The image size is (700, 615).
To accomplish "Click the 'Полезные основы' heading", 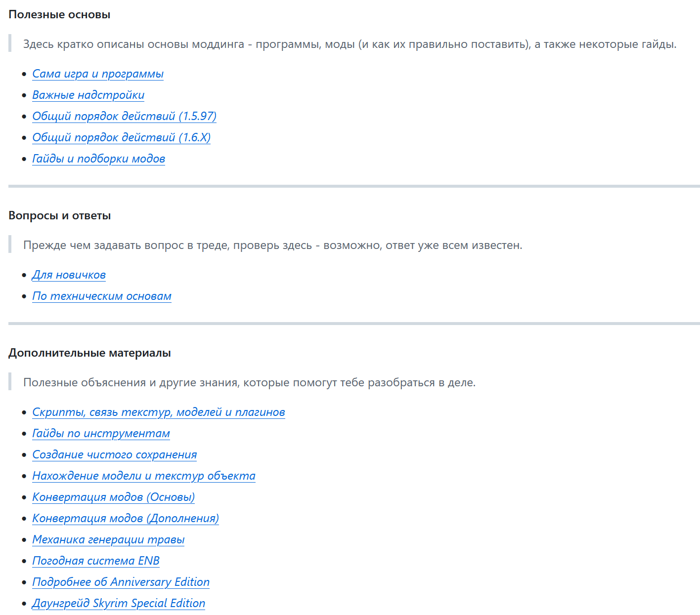I will (59, 15).
